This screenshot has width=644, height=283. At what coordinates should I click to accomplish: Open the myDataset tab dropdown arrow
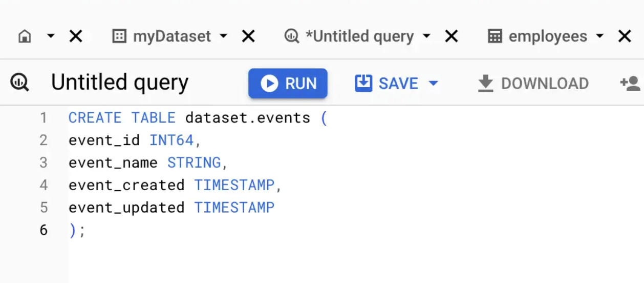(x=223, y=36)
